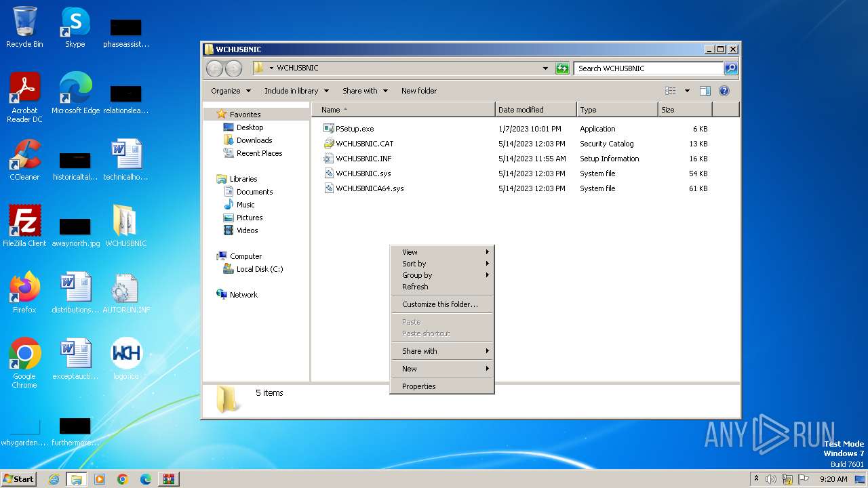Open the Organize dropdown menu

[231, 91]
